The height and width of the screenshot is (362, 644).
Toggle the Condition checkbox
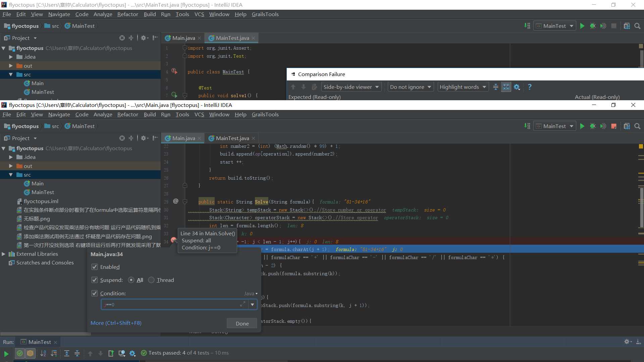95,293
